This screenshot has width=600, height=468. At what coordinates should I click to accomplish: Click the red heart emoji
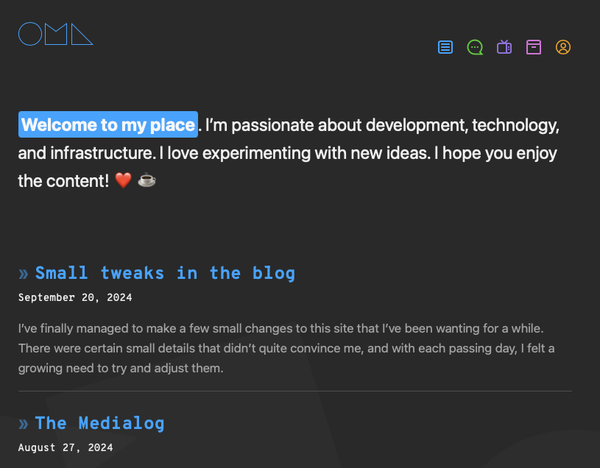(124, 181)
